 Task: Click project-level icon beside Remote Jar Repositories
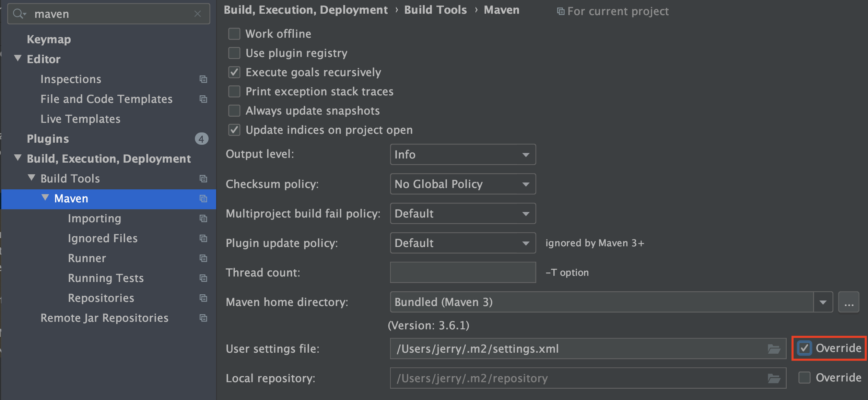tap(203, 318)
